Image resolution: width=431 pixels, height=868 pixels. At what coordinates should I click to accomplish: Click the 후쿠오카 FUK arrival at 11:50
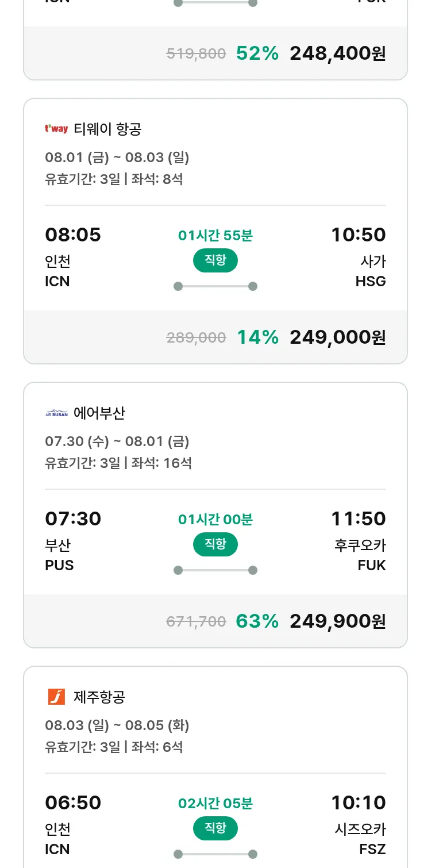click(x=360, y=554)
